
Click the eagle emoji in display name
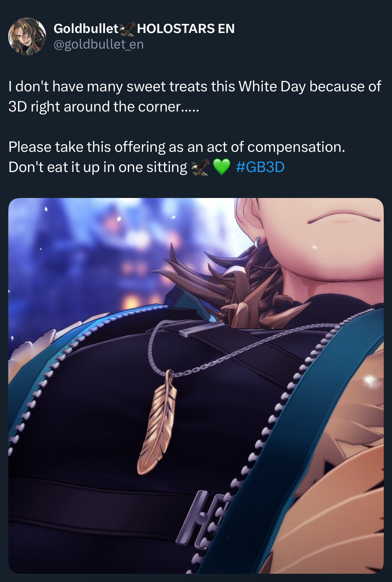127,29
